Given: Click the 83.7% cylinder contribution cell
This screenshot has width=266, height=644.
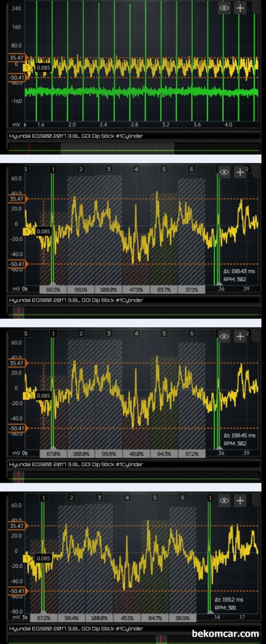Looking at the screenshot, I should pyautogui.click(x=164, y=290).
